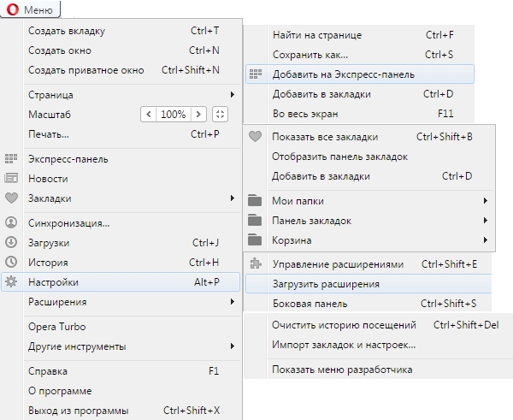The image size is (513, 420).
Task: Click heart icon beside Показать все закладки
Action: 255,136
